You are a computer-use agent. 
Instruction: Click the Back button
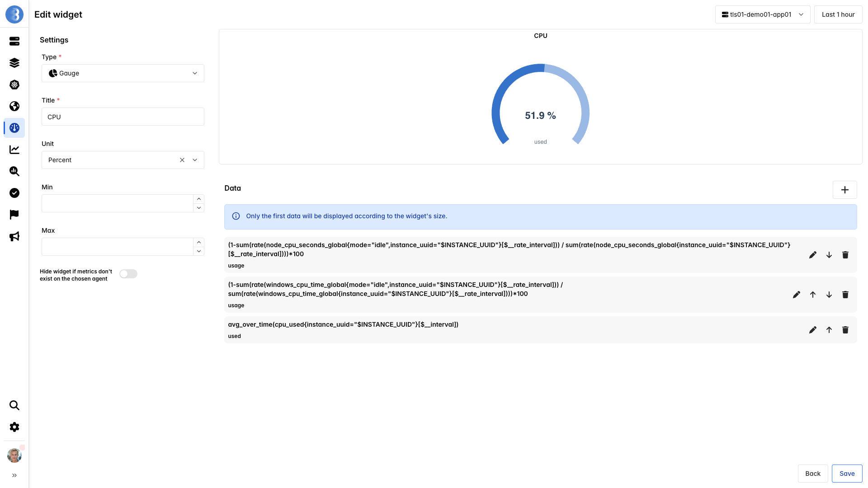[x=813, y=474]
